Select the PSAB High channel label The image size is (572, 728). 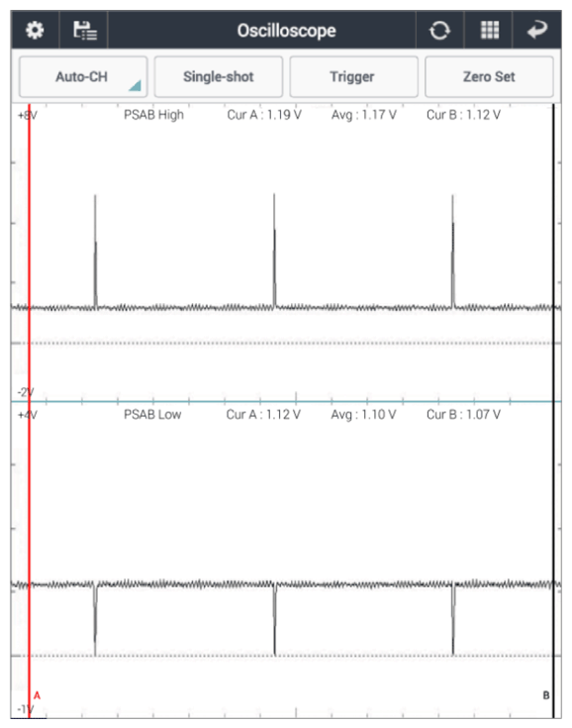pyautogui.click(x=153, y=115)
